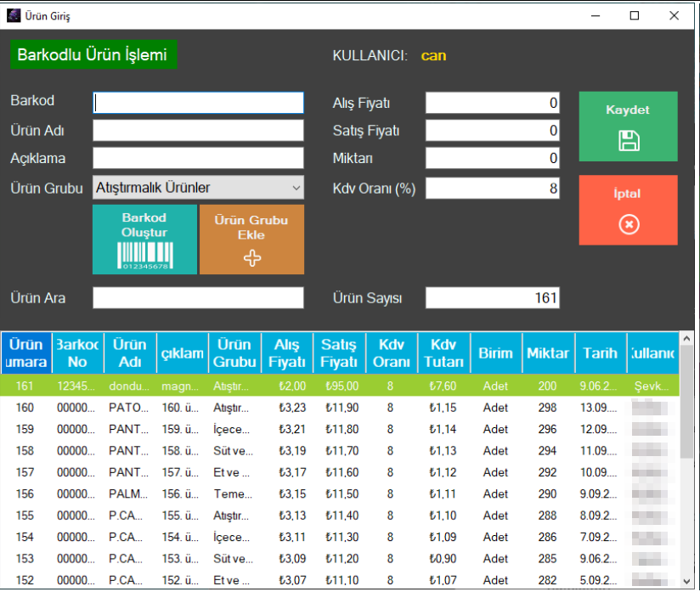Focus the Ürün Adı text box
This screenshot has height=592, width=700.
(198, 130)
